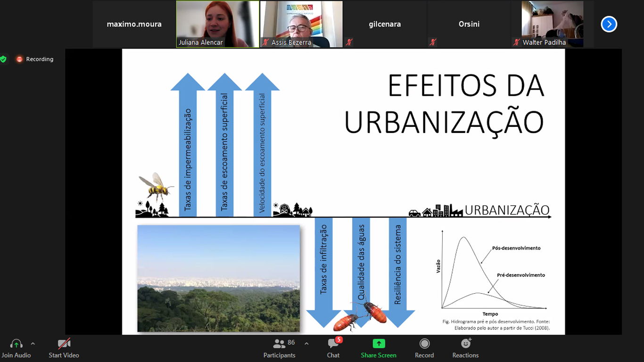Toggle the Record button
The width and height of the screenshot is (644, 362).
[424, 344]
